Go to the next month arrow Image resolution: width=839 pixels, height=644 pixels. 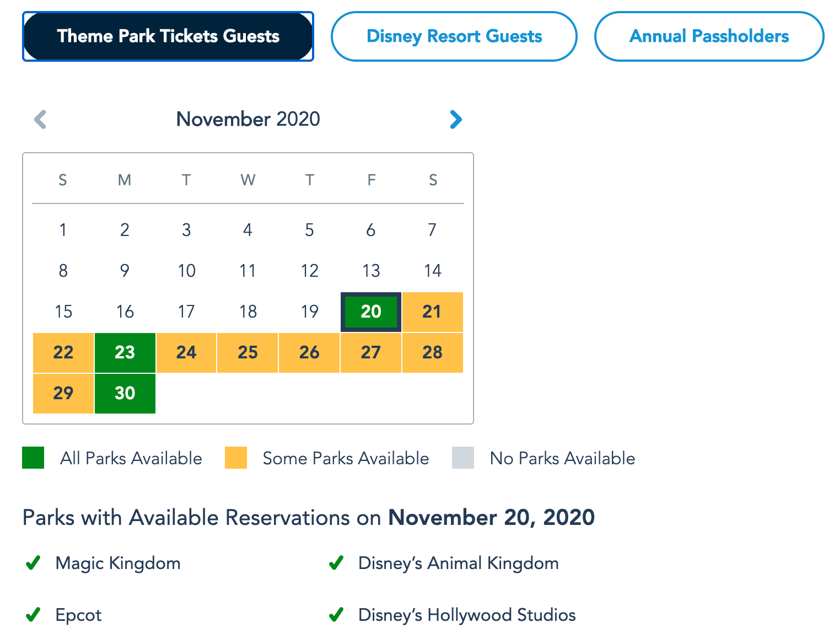click(x=455, y=119)
